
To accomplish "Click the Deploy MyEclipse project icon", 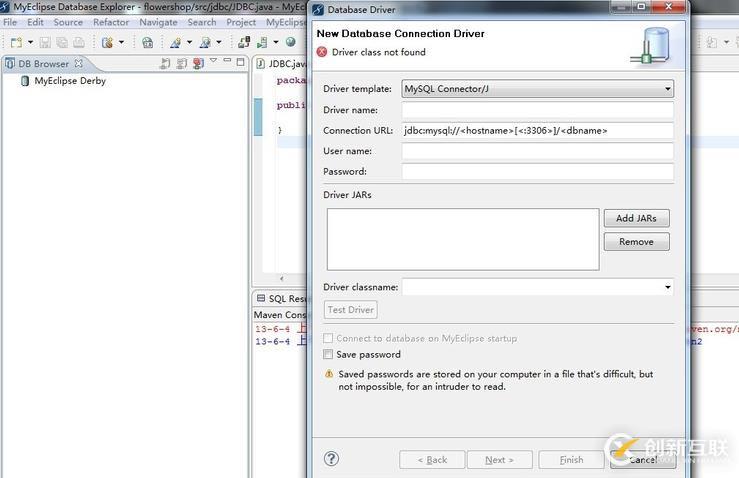I will 244,42.
